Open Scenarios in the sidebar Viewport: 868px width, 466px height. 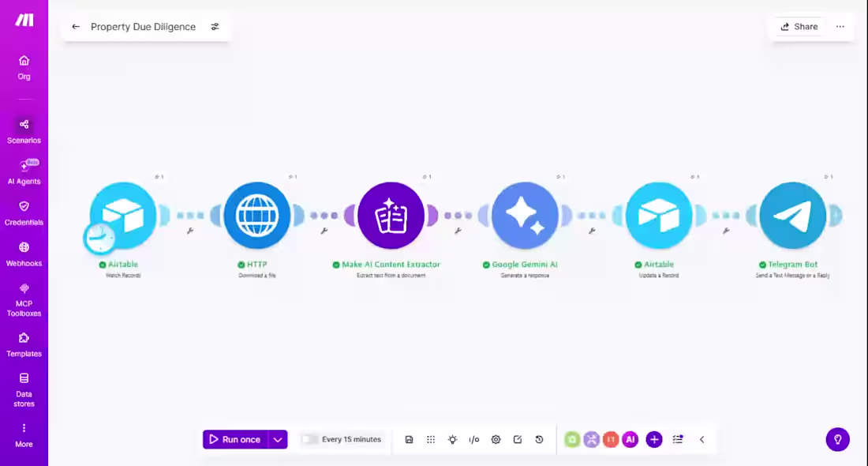pos(24,131)
